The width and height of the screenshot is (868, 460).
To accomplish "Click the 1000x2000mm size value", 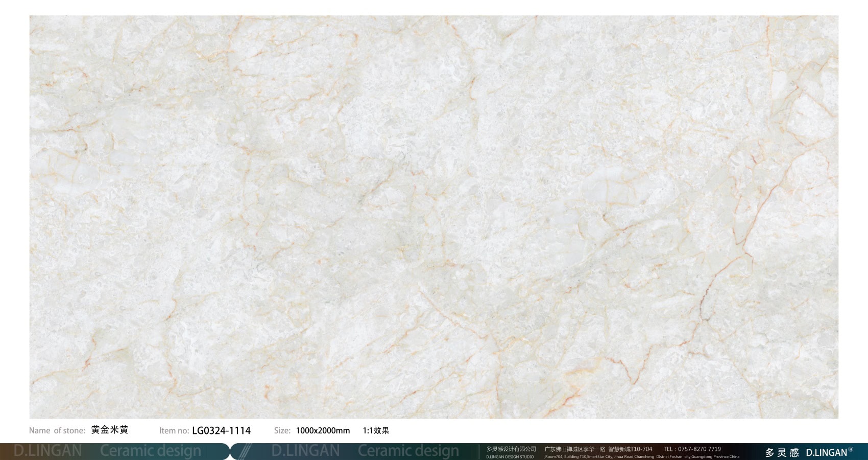I will coord(323,431).
